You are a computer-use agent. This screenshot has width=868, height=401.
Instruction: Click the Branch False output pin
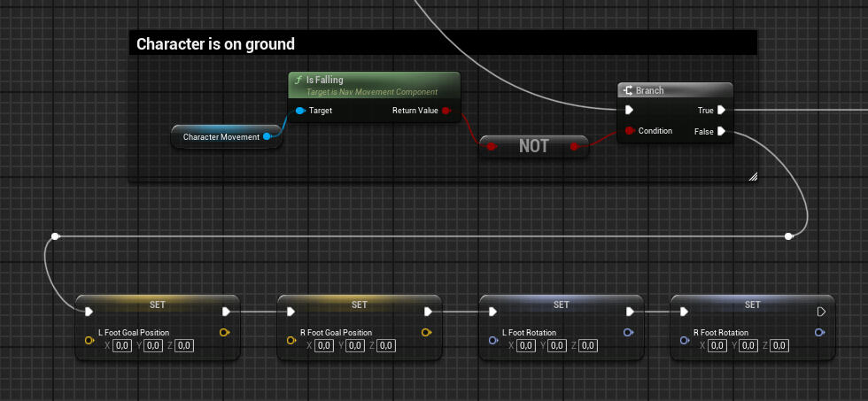tap(722, 131)
